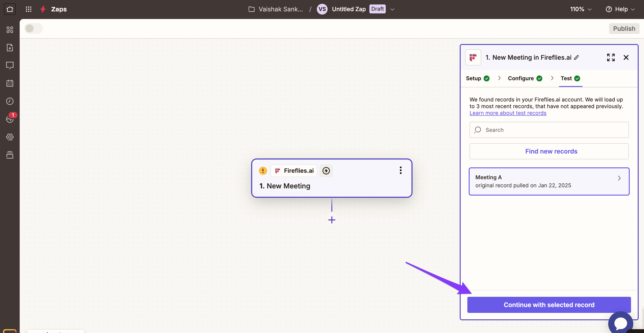Click Continue with selected record
This screenshot has height=333, width=644.
pyautogui.click(x=549, y=305)
